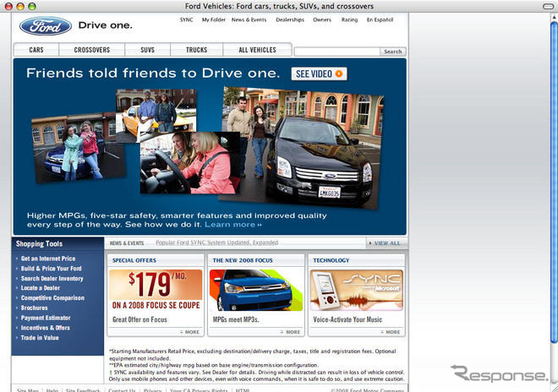Select Get an Internet Price
Screen dimensions: 558x392
point(48,259)
